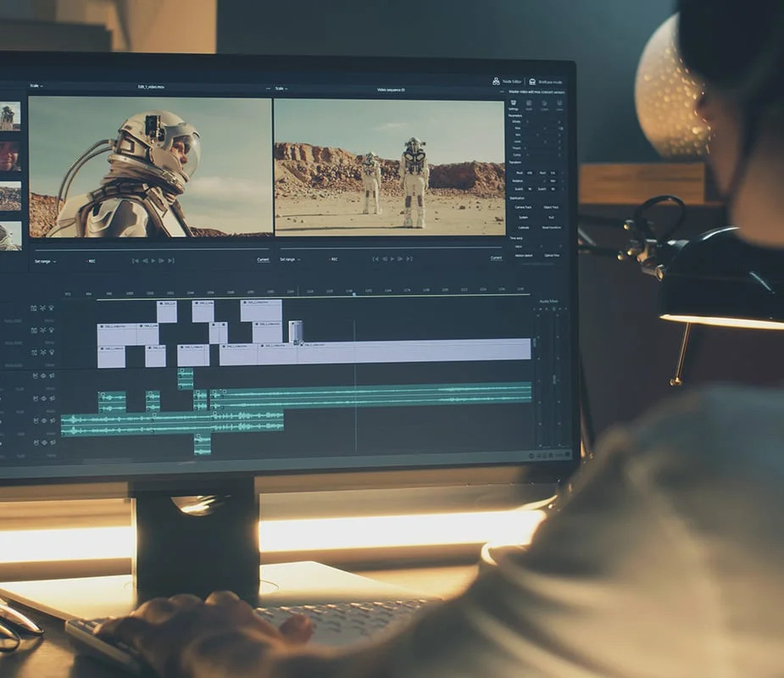Toggle the eye icon on the second audio track
Image resolution: width=784 pixels, height=678 pixels.
pos(43,398)
